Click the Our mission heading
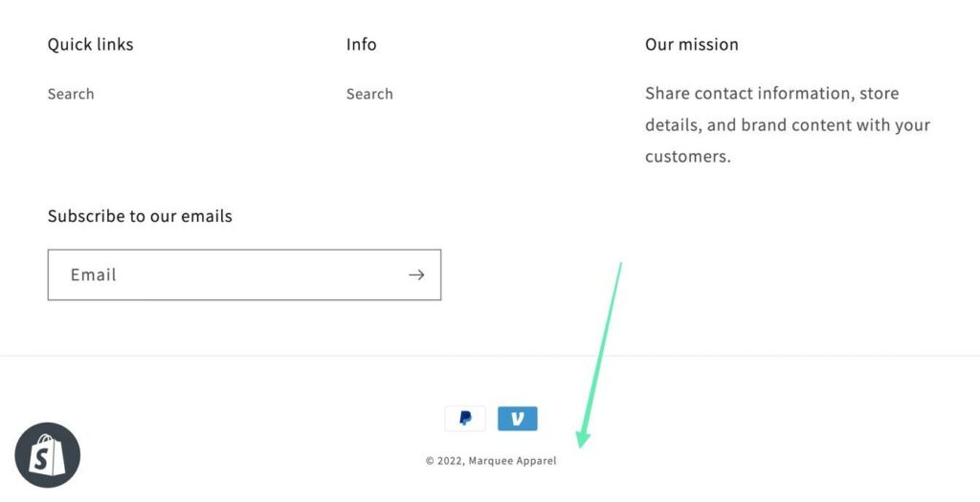The image size is (980, 502). click(692, 45)
